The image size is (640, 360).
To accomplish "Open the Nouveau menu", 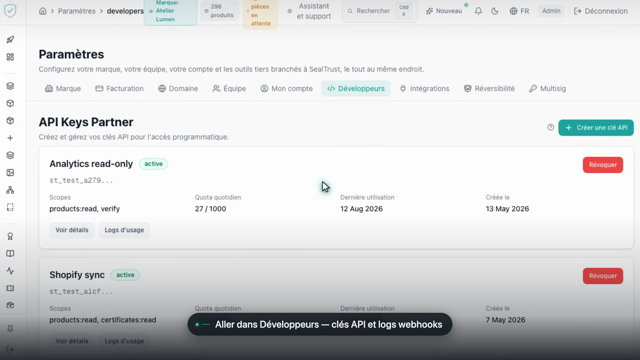I will [x=444, y=11].
